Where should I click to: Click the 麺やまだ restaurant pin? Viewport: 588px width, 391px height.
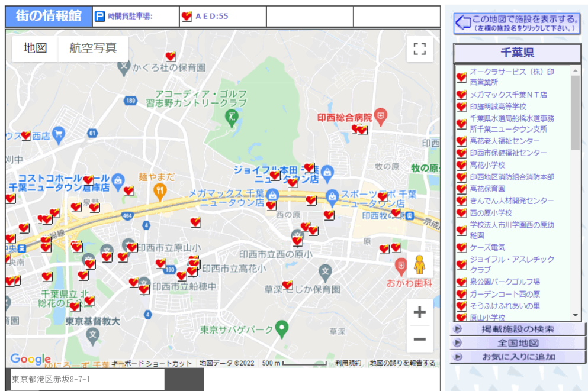[160, 192]
